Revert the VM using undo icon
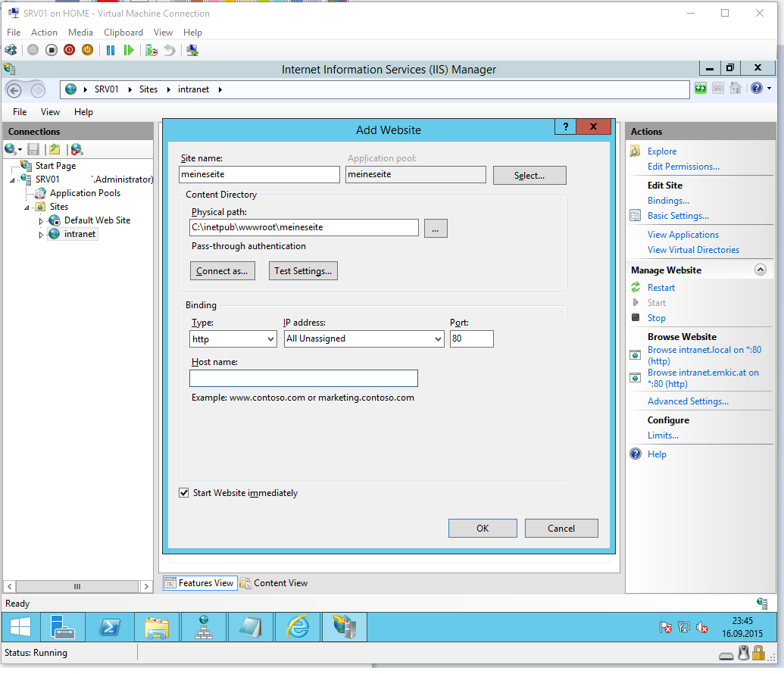The width and height of the screenshot is (784, 674). pos(170,50)
